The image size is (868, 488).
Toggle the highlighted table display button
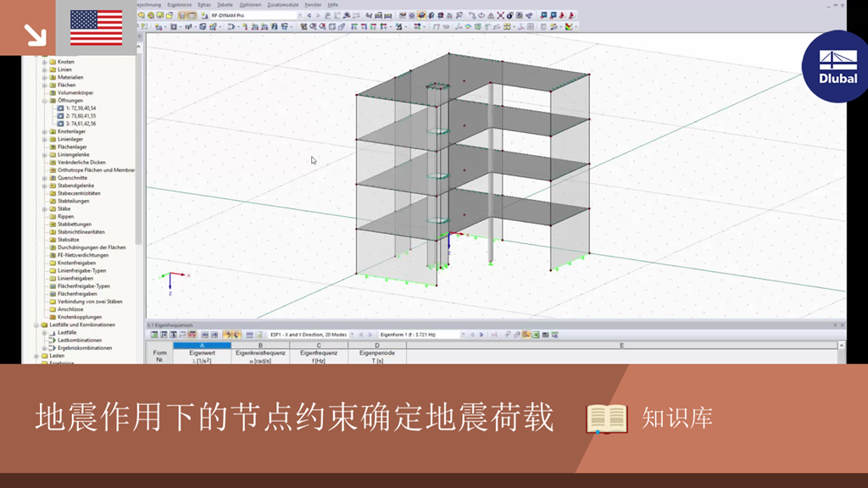192,15
